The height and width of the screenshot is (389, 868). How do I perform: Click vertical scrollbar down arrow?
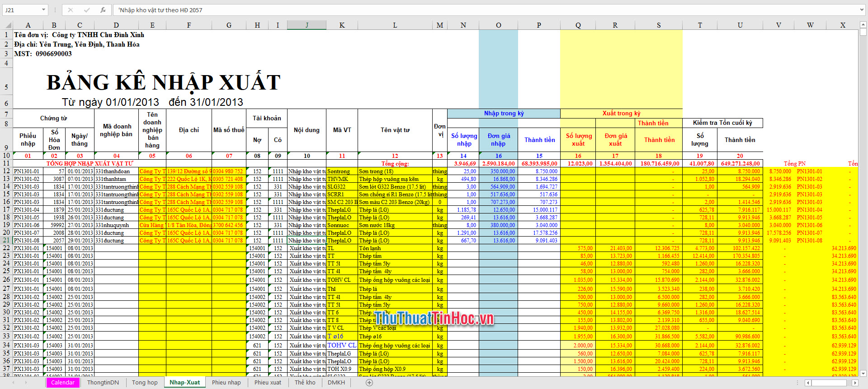(863, 374)
